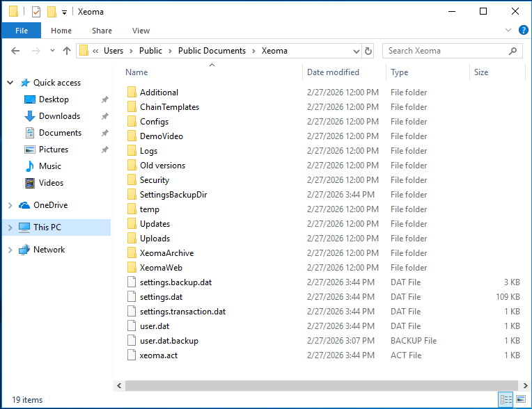Select the ChainTemplates folder

click(x=169, y=106)
